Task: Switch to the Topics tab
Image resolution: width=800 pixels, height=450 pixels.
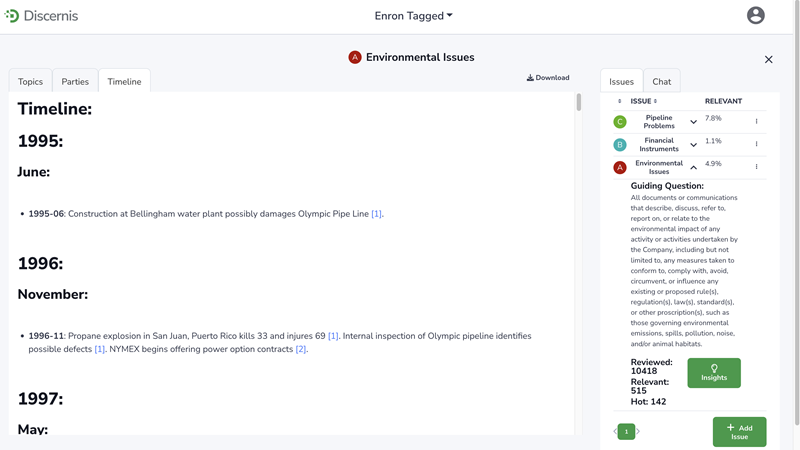Action: tap(30, 82)
